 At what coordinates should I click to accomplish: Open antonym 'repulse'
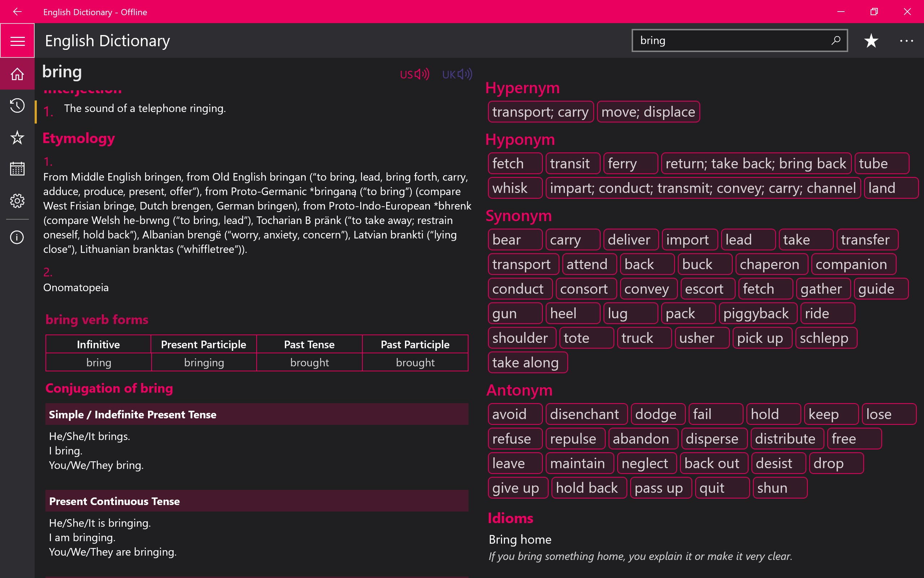575,439
